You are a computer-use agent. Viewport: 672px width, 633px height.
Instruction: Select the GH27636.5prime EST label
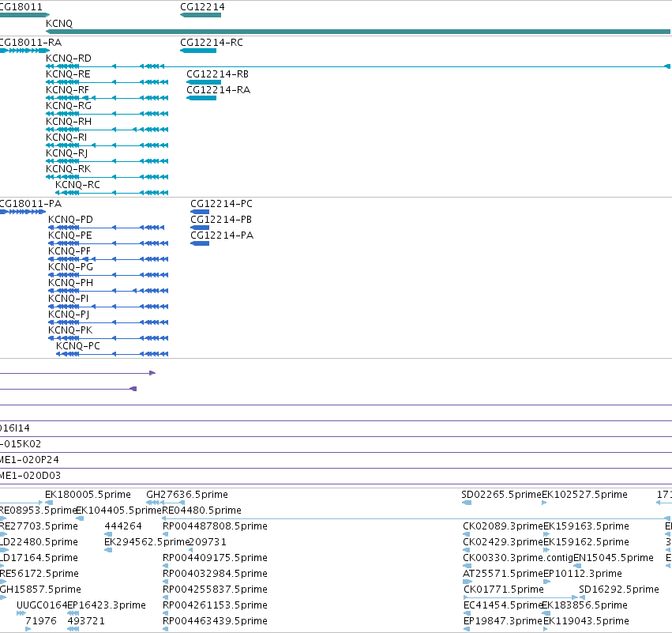[x=187, y=495]
